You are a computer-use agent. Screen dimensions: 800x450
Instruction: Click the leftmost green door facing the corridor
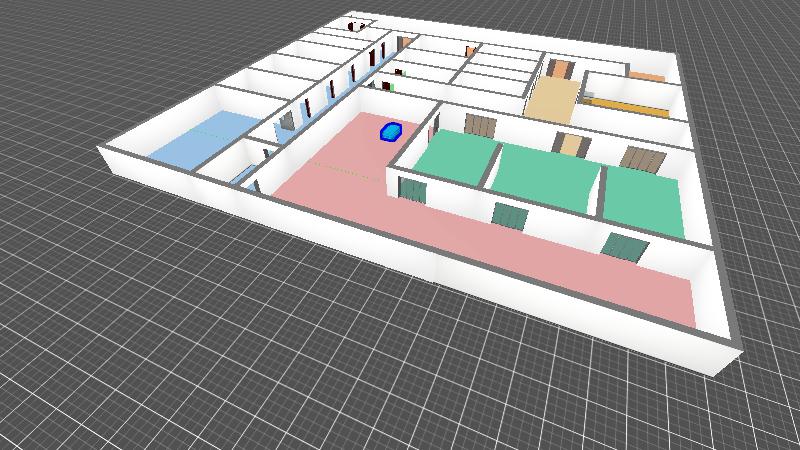[x=411, y=188]
